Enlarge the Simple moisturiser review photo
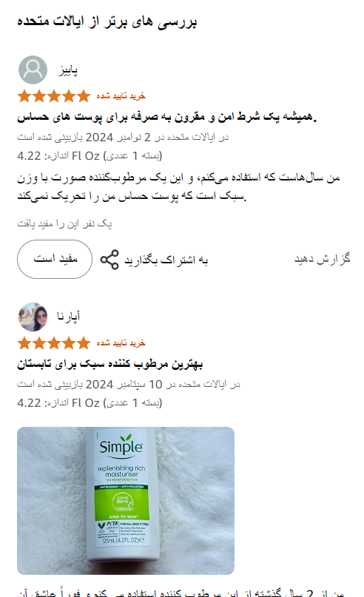Image resolution: width=364 pixels, height=597 pixels. coord(126,501)
